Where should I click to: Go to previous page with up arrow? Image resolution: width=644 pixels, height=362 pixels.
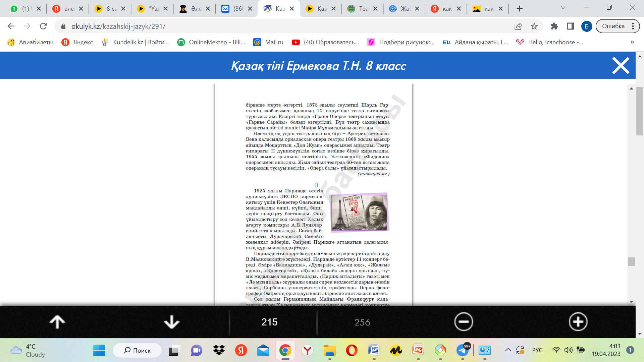point(57,322)
